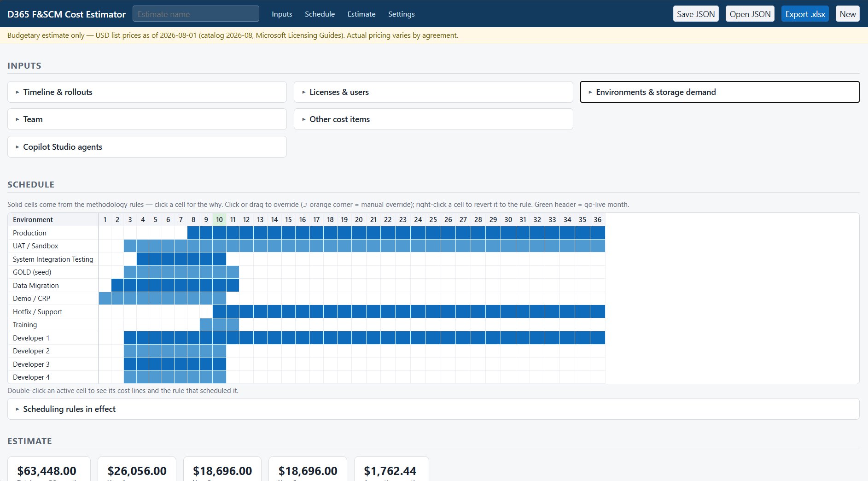Viewport: 868px width, 481px height.
Task: Select the green go-live month 10 header
Action: (219, 220)
